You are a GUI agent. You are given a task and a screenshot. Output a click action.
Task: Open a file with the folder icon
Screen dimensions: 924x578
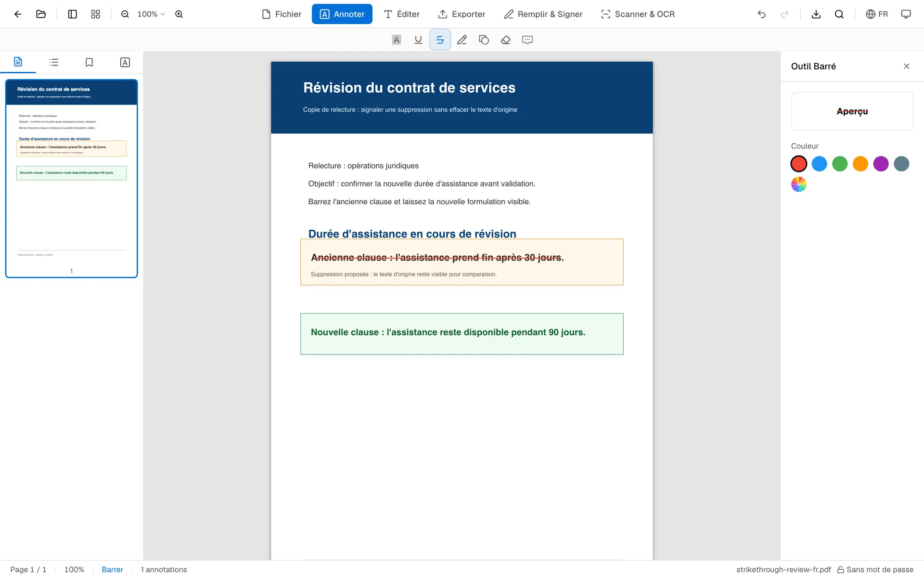pyautogui.click(x=41, y=14)
